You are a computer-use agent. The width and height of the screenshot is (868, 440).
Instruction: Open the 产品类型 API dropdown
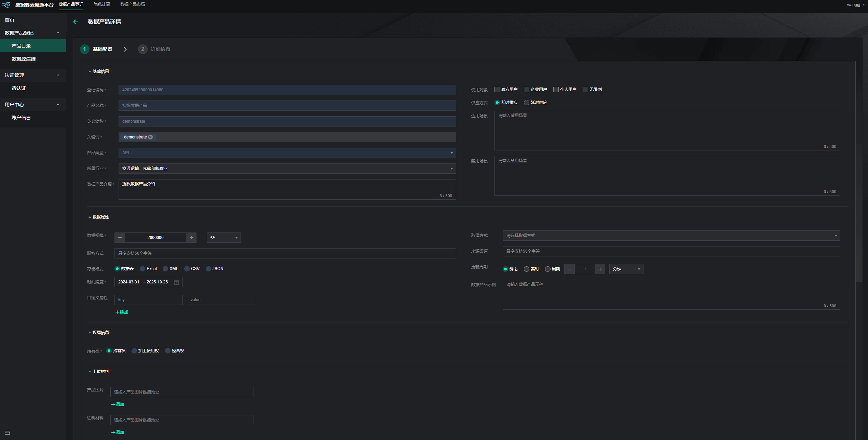pos(287,153)
